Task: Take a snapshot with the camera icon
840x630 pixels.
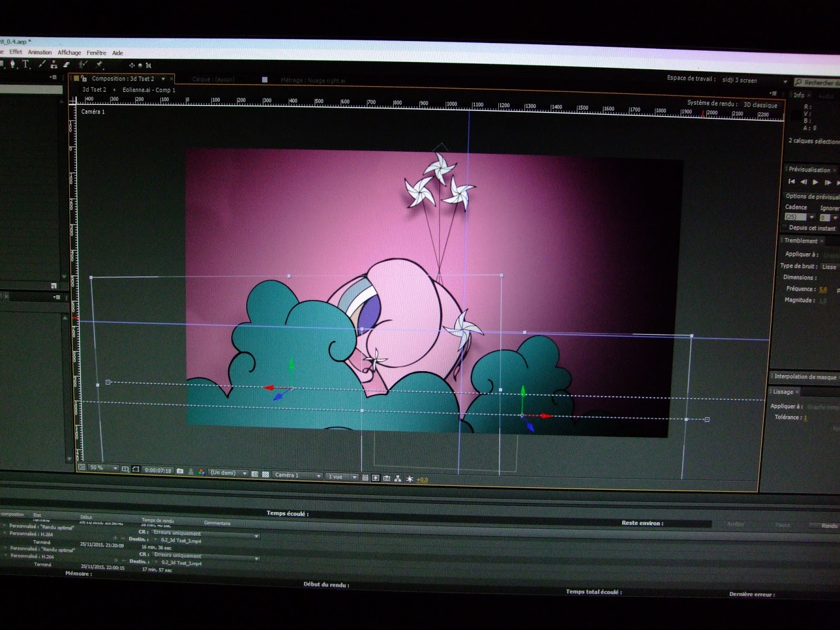Action: (180, 471)
